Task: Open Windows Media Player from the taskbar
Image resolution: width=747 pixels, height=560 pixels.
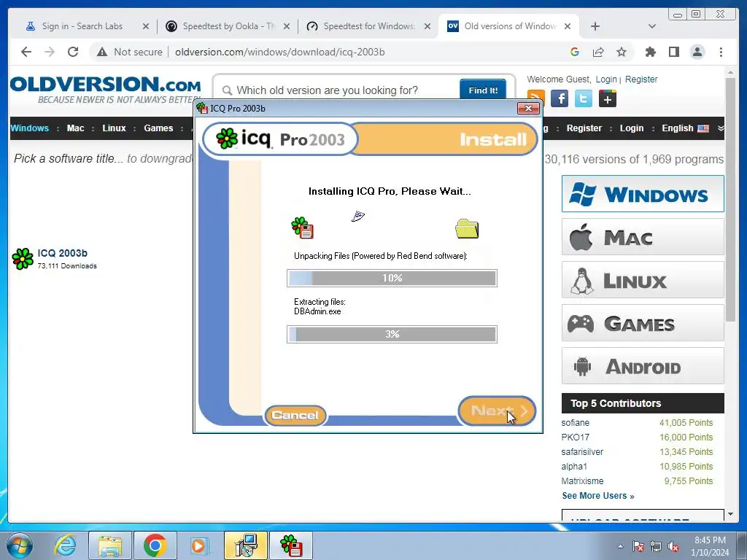Action: (199, 545)
